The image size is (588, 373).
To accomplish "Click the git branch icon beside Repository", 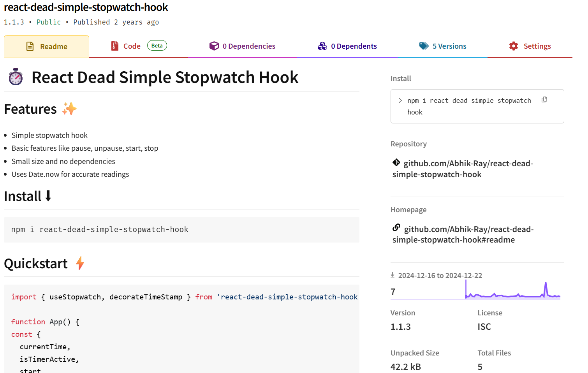I will [396, 162].
